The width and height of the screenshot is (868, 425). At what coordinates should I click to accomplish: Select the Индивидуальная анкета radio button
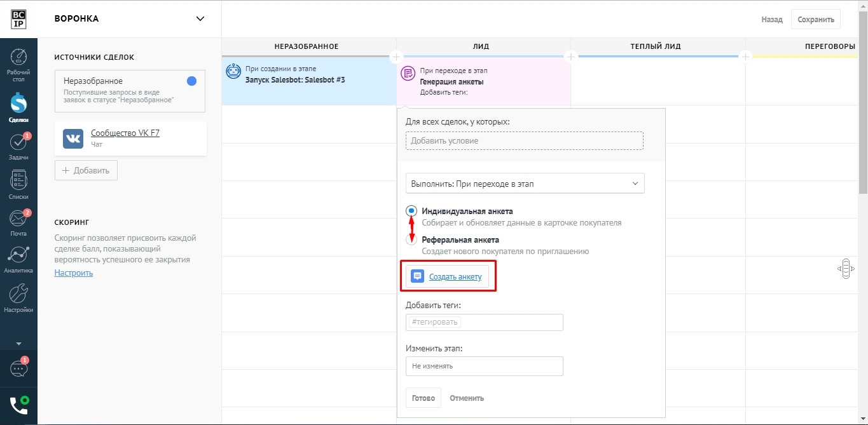411,211
